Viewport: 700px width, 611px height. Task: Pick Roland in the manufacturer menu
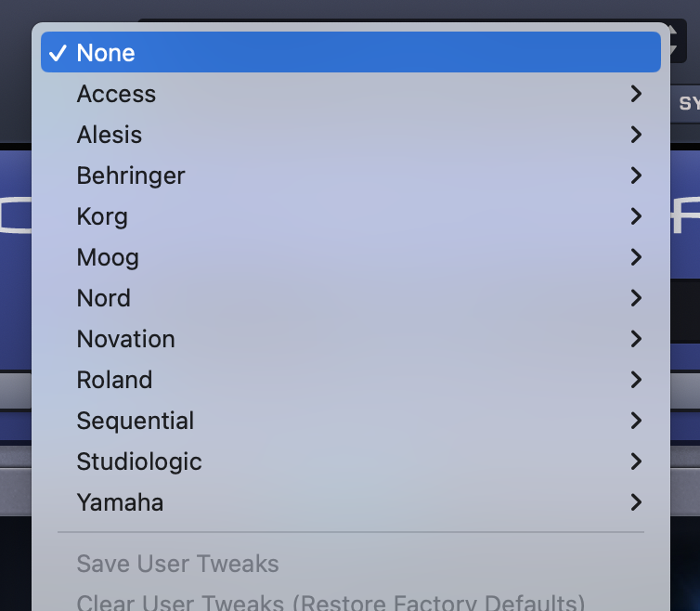114,380
